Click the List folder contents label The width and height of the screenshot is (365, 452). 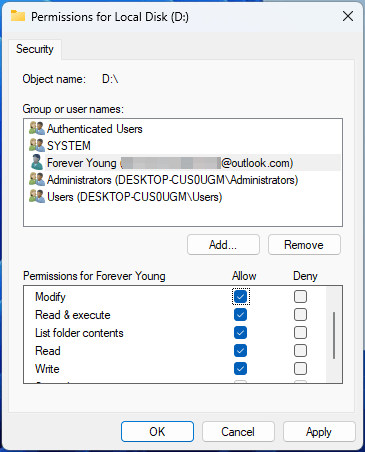pyautogui.click(x=79, y=333)
